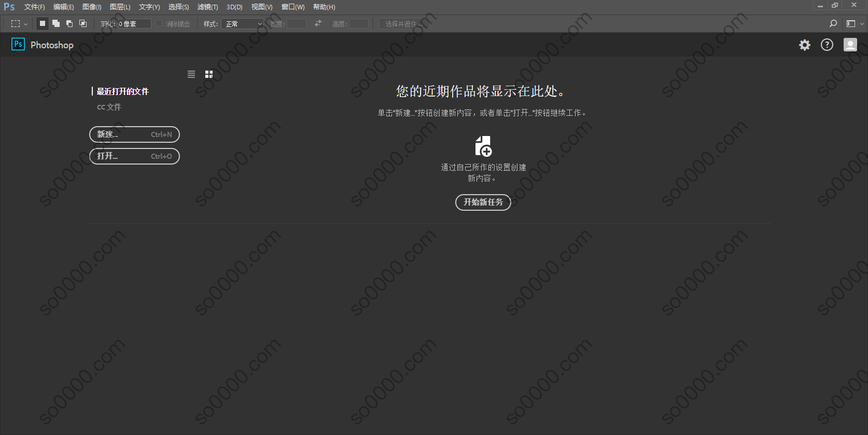Open the 编辑(E) menu

63,7
